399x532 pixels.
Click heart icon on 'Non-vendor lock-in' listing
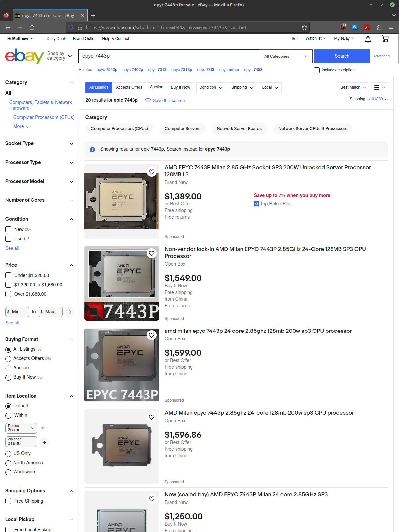(152, 254)
